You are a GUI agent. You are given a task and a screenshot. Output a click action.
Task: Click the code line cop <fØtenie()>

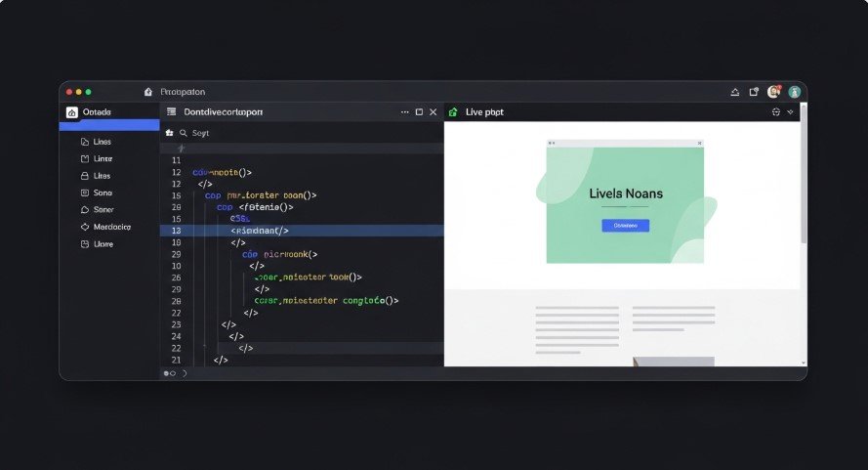255,207
